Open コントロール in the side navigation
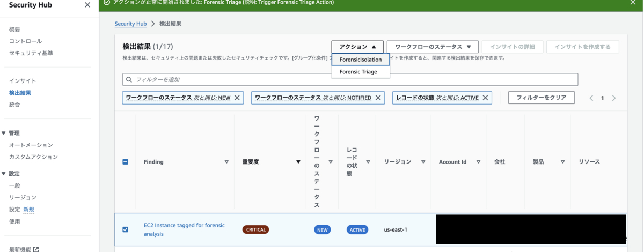Screen dimensions: 644x252 (x=25, y=41)
